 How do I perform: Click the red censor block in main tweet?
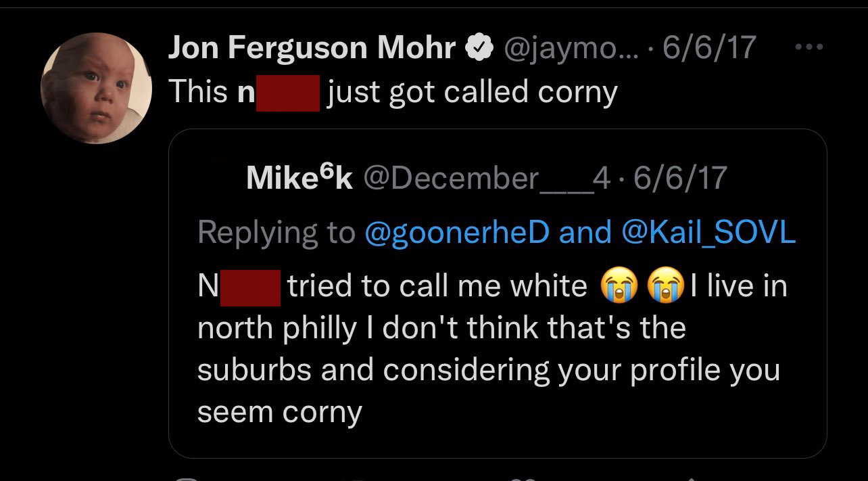coord(287,93)
